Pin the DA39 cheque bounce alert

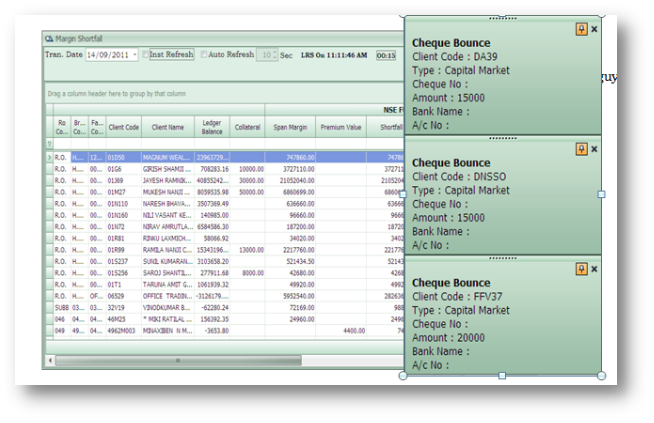(x=581, y=29)
